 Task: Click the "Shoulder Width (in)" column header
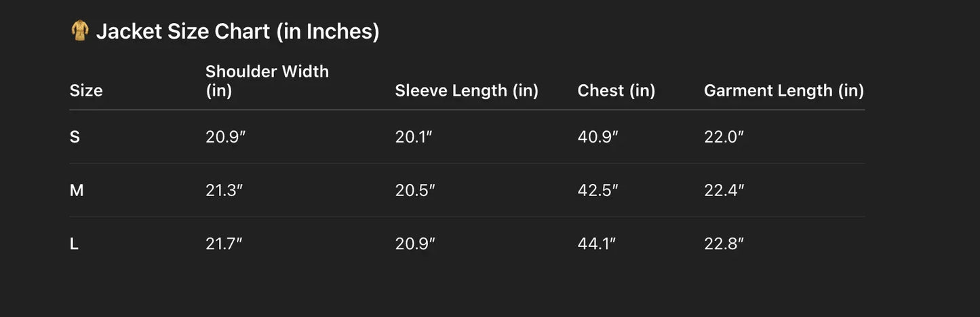pos(267,81)
